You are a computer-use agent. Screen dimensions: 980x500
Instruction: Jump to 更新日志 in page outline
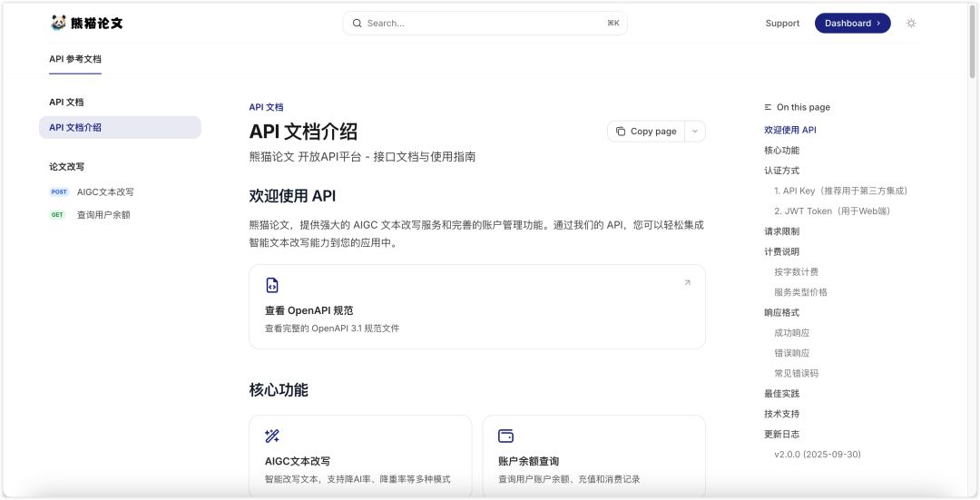781,434
